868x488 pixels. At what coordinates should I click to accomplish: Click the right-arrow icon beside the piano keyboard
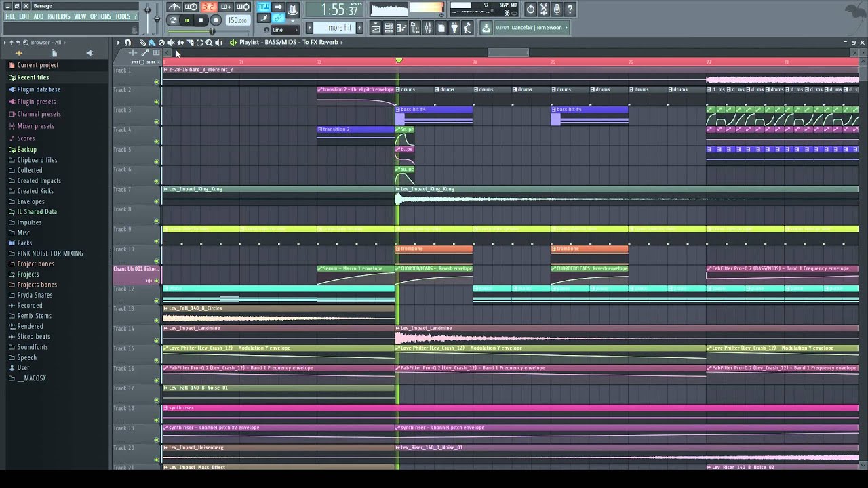tap(278, 7)
